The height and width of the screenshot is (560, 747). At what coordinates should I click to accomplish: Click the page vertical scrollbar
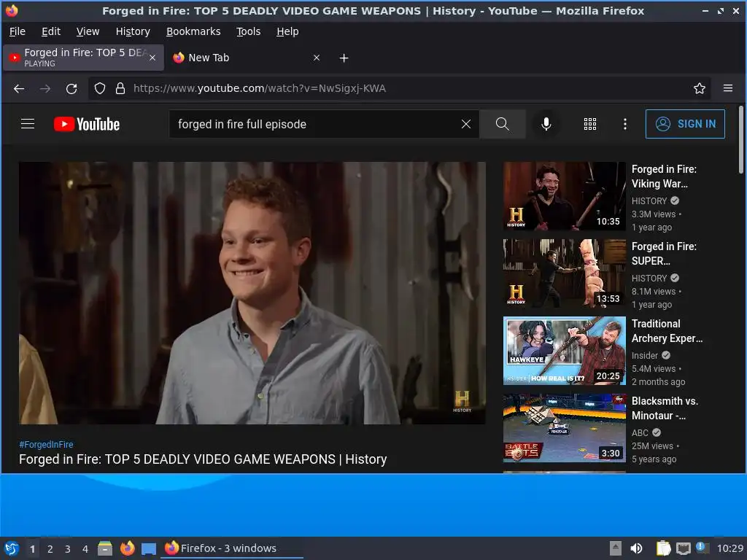(741, 140)
